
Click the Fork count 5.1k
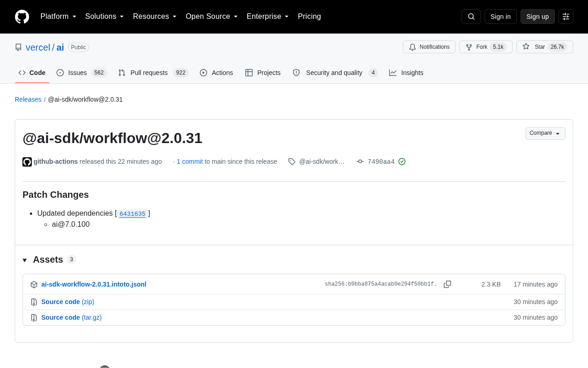(498, 47)
